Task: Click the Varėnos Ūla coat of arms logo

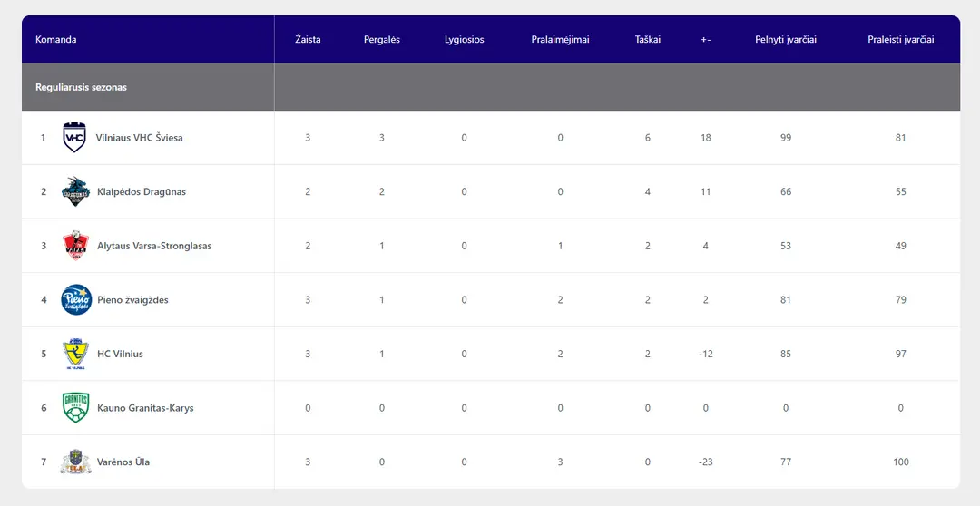Action: click(75, 462)
